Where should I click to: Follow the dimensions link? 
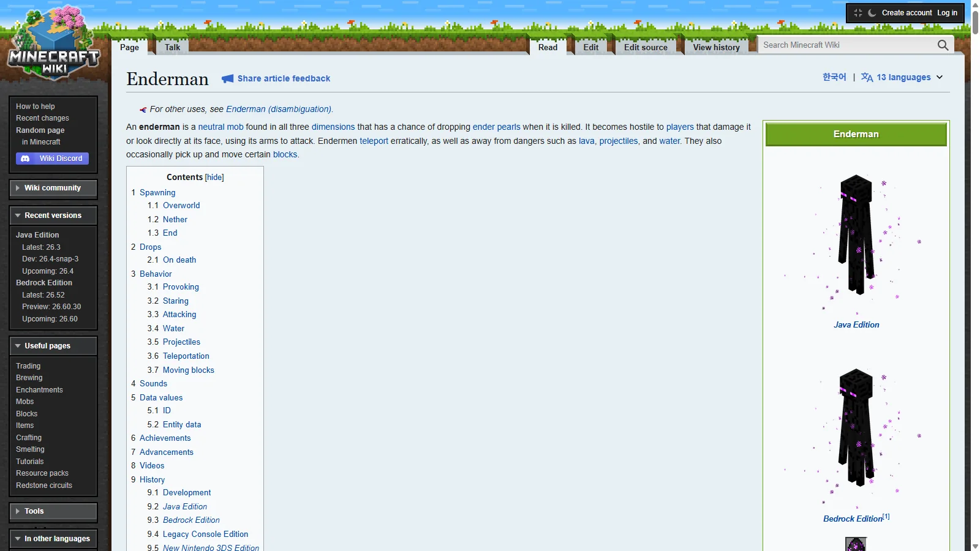[x=333, y=127]
